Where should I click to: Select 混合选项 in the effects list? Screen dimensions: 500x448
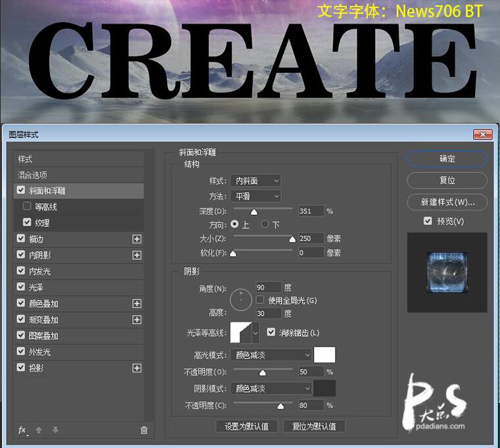pos(79,175)
